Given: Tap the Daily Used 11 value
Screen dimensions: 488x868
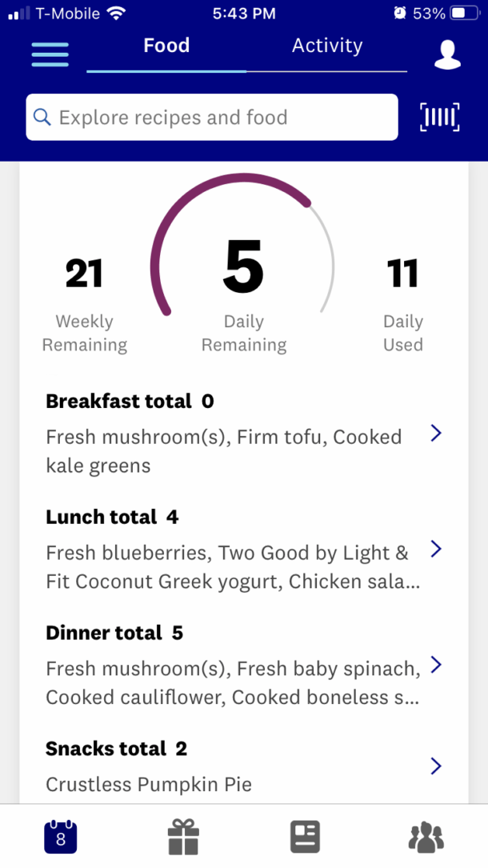Looking at the screenshot, I should click(x=402, y=274).
